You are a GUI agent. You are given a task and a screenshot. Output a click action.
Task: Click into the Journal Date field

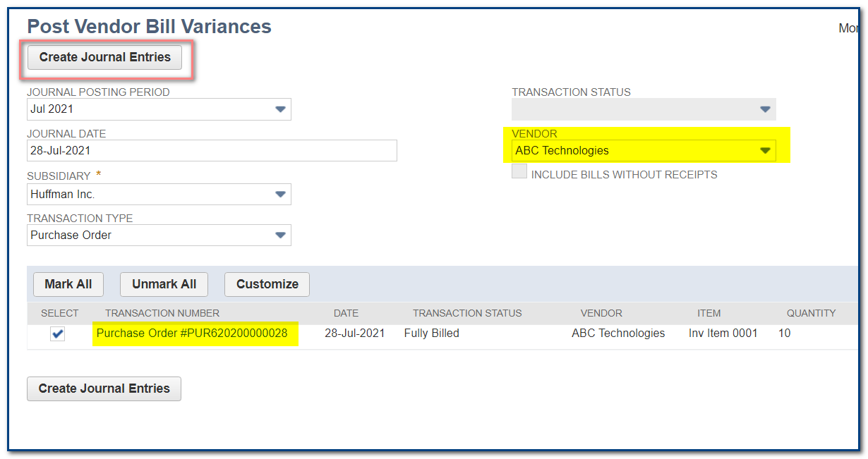212,151
